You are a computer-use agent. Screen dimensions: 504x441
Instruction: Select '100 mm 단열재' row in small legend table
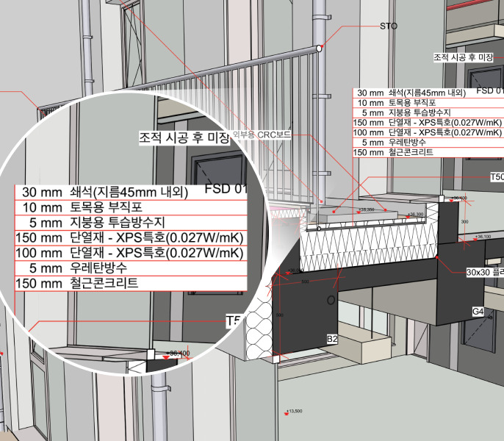tap(428, 132)
